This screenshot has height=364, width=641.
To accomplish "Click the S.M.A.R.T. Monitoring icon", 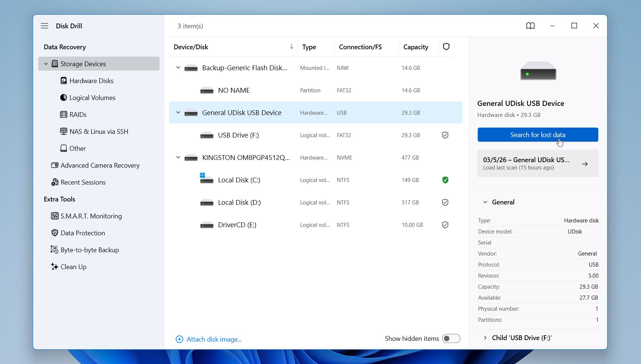I will [54, 216].
